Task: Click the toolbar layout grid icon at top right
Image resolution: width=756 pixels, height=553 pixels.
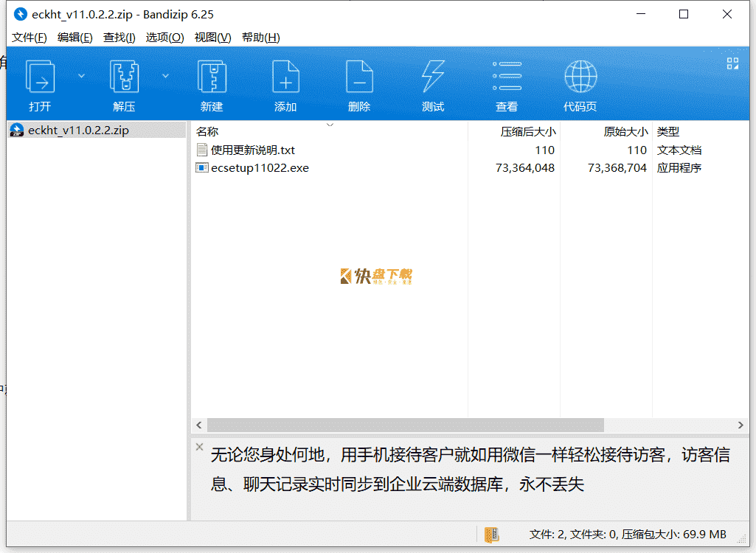Action: coord(732,63)
